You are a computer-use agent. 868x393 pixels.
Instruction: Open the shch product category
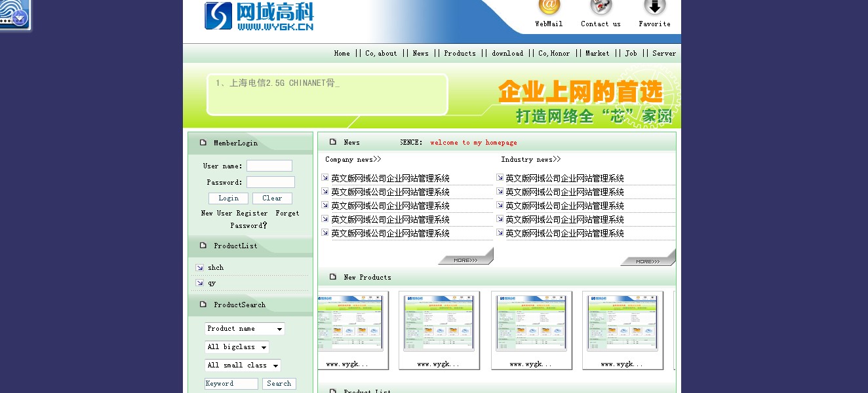pyautogui.click(x=216, y=268)
